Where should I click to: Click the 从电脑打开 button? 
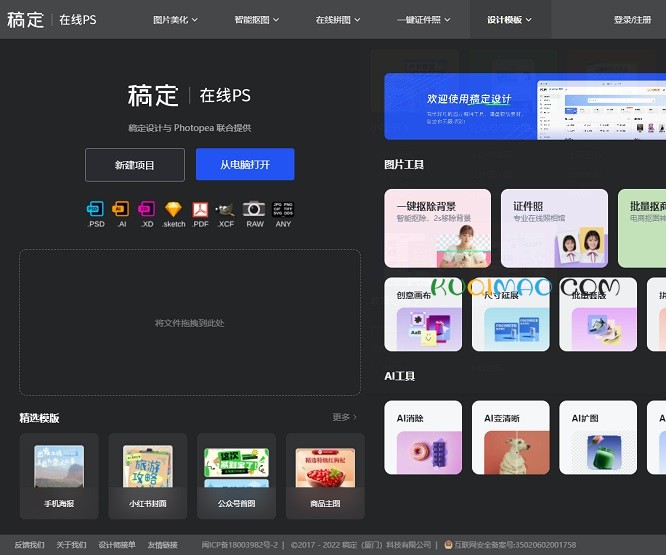245,164
